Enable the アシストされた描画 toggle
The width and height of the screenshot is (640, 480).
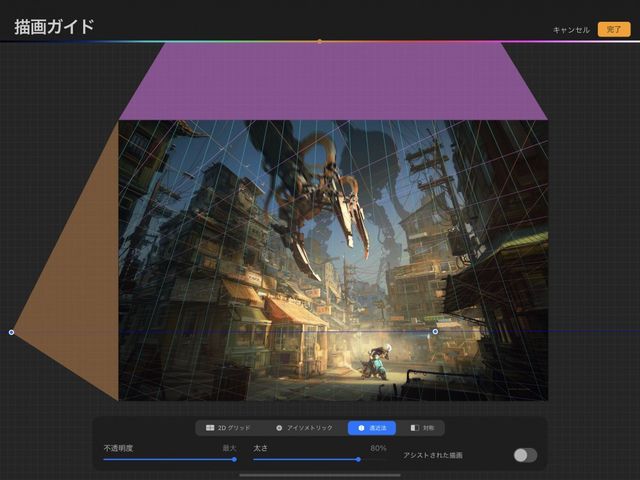[x=525, y=455]
